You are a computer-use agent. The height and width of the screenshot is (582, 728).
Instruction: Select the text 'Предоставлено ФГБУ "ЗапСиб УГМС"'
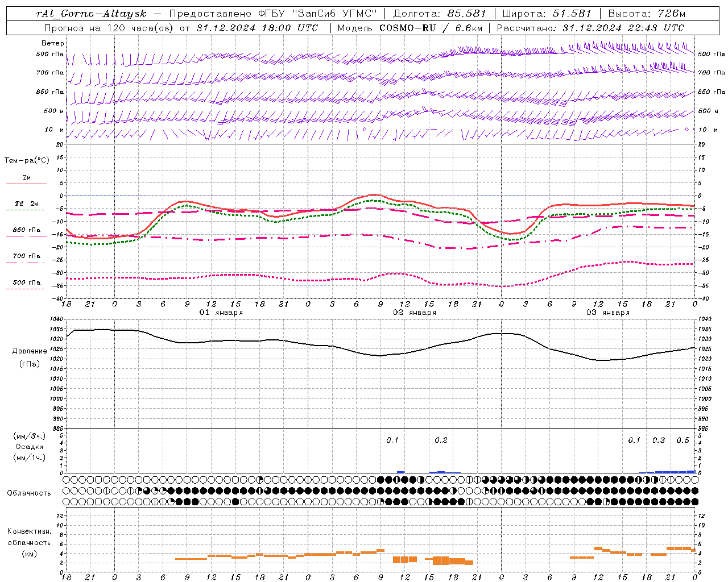click(274, 14)
